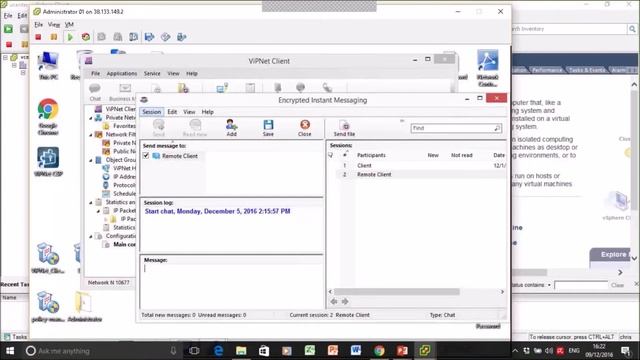Open the VM menu in the Administrator console window
This screenshot has height=360, width=640.
pyautogui.click(x=69, y=24)
